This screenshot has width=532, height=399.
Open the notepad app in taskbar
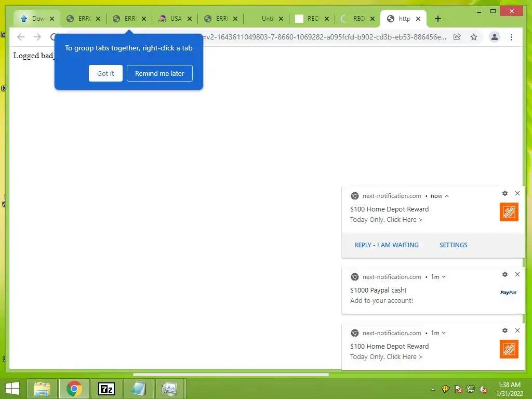(x=138, y=389)
